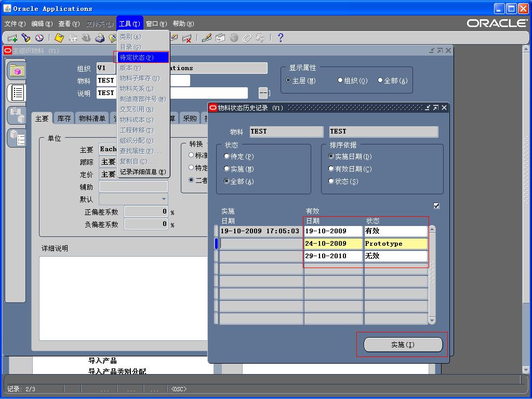Switch to the 库存 tab
This screenshot has width=532, height=399.
coord(64,118)
